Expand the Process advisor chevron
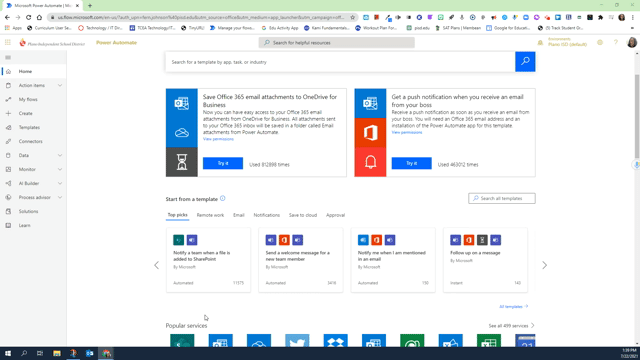This screenshot has width=640, height=360. pyautogui.click(x=60, y=198)
